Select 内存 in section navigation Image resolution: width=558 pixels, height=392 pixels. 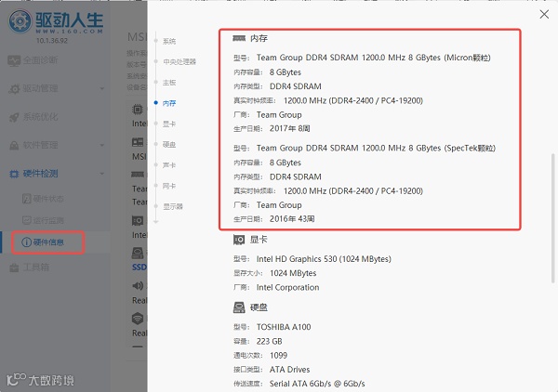[x=169, y=103]
